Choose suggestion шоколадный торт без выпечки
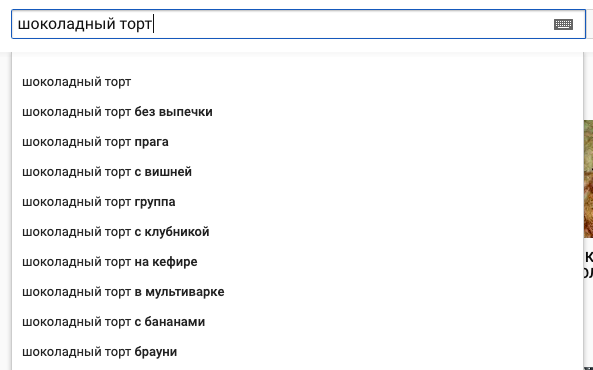 point(297,112)
